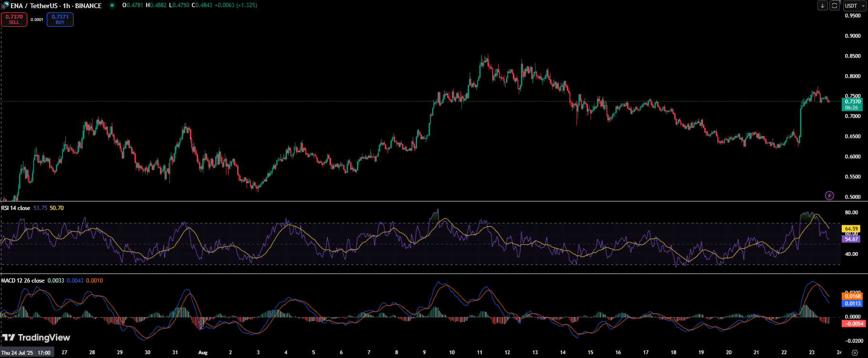
Task: Click the yellow RSI value tag 64.59
Action: [851, 229]
